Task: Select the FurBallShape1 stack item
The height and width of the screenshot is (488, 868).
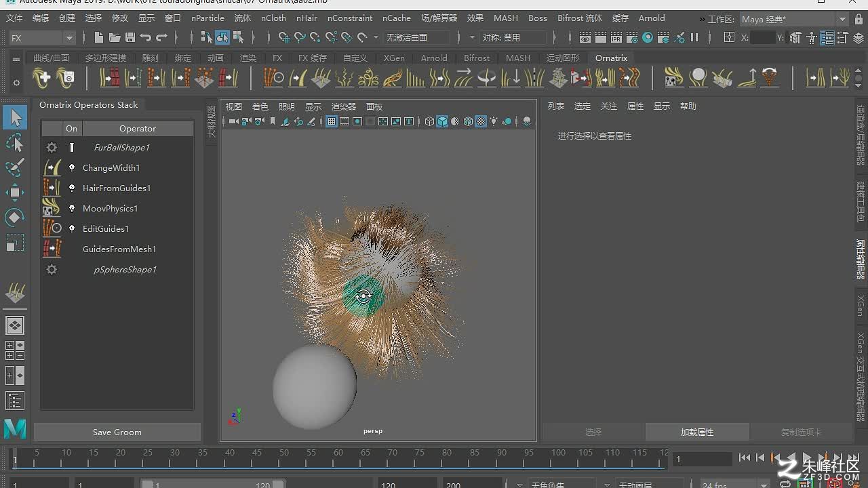Action: (121, 147)
